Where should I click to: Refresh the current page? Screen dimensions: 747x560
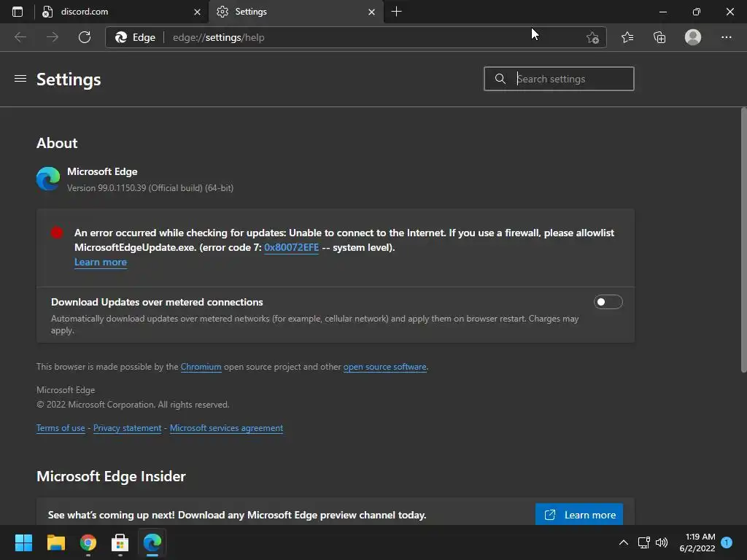click(x=85, y=37)
